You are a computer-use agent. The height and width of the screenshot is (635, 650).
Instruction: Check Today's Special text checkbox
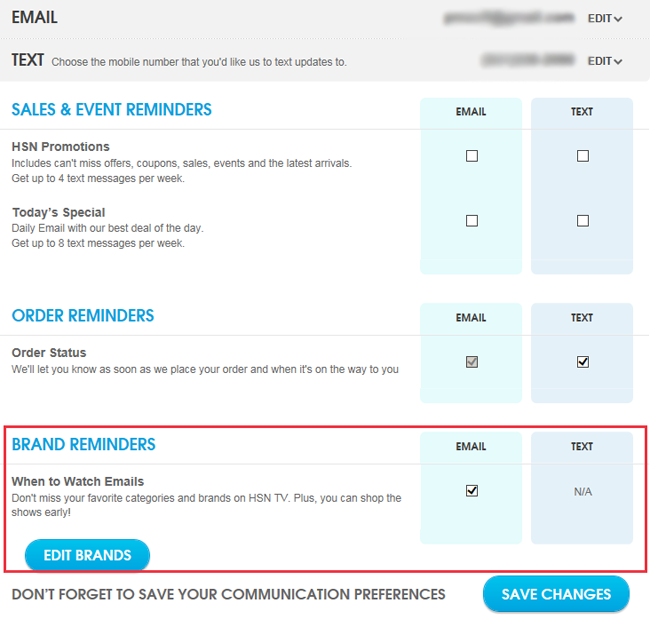pos(583,221)
